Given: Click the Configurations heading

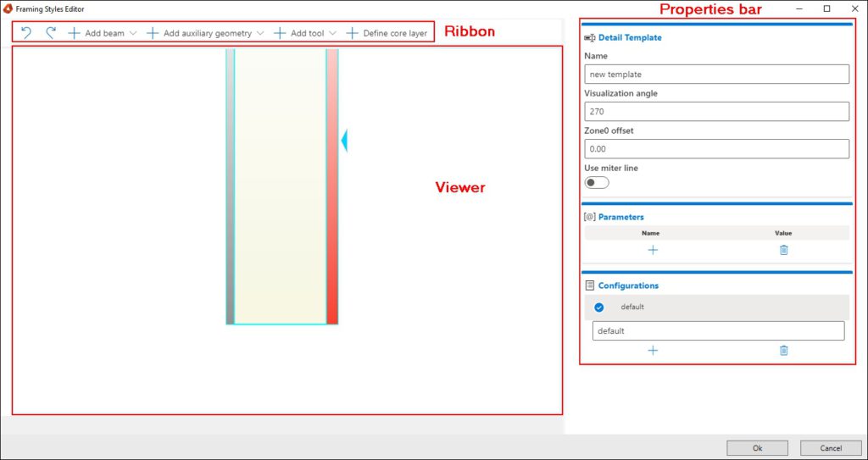Looking at the screenshot, I should click(x=628, y=285).
